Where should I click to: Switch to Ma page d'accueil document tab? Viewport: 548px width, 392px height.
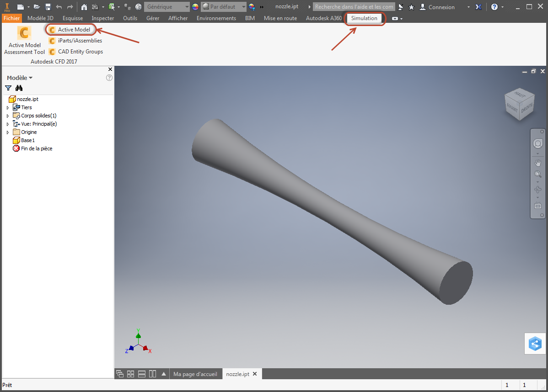tap(195, 374)
